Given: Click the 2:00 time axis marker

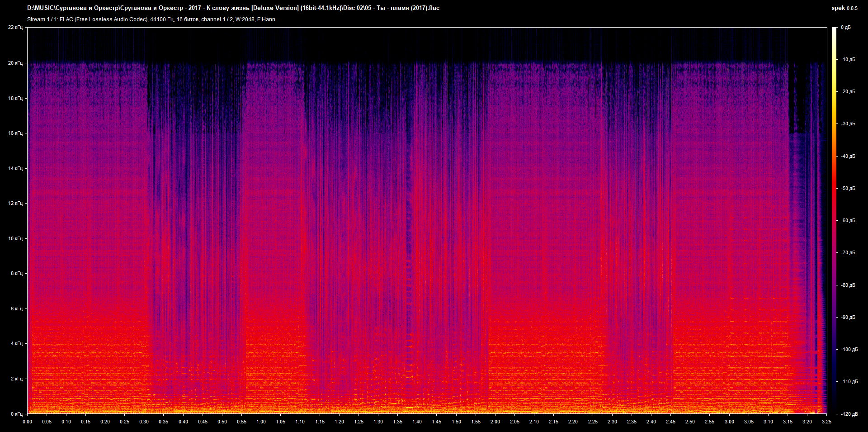Looking at the screenshot, I should [495, 422].
